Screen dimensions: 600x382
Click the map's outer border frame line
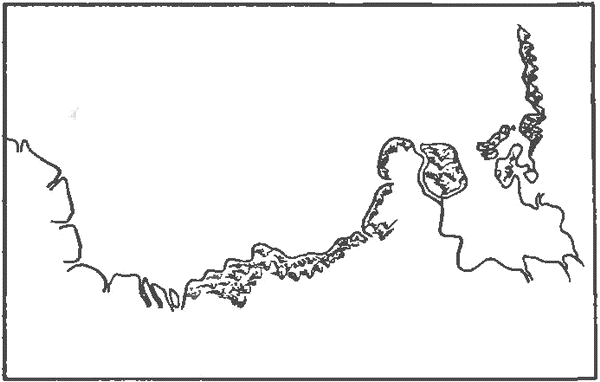point(300,5)
